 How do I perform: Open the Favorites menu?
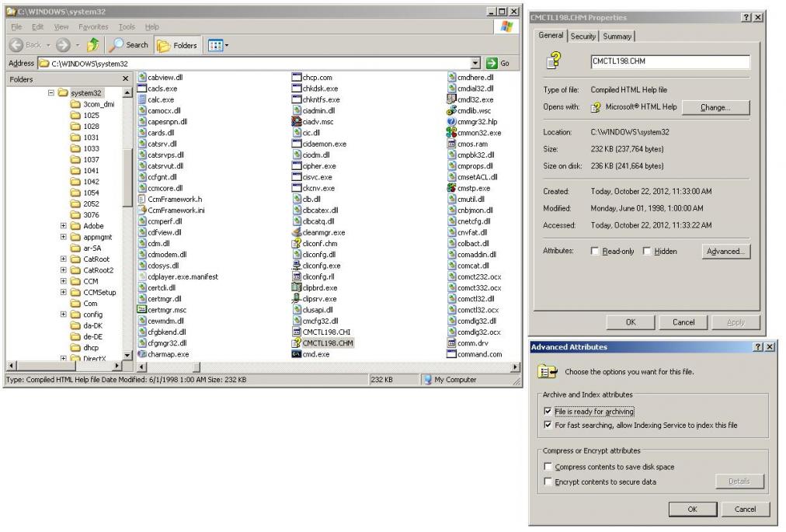click(x=93, y=27)
